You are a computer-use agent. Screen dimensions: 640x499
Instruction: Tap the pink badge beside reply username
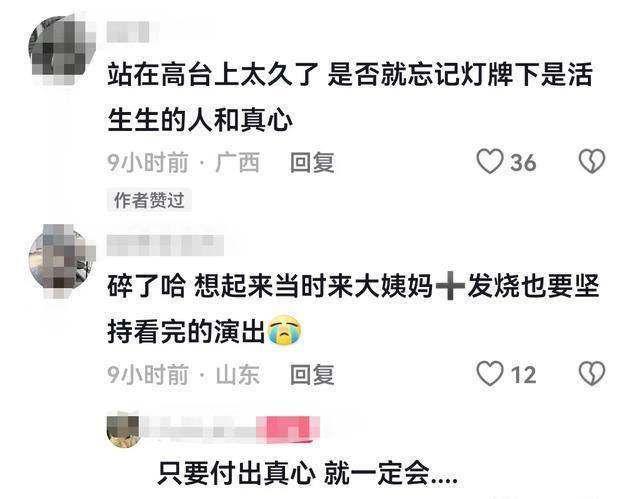tap(289, 429)
